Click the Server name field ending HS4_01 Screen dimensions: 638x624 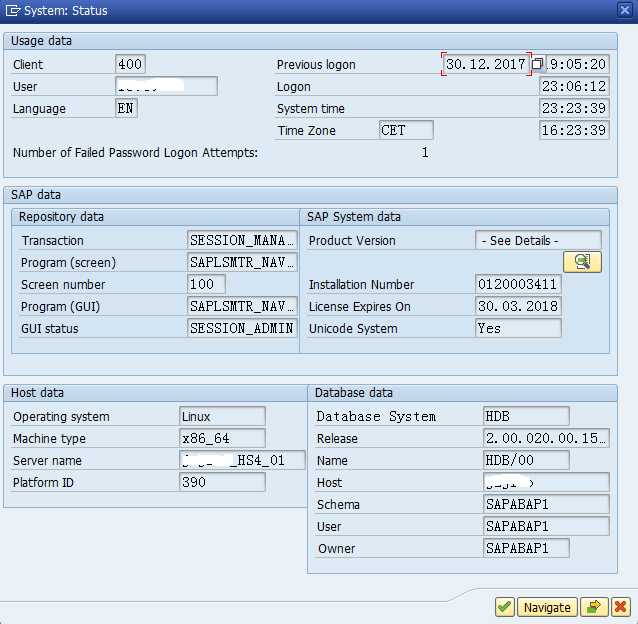[242, 460]
